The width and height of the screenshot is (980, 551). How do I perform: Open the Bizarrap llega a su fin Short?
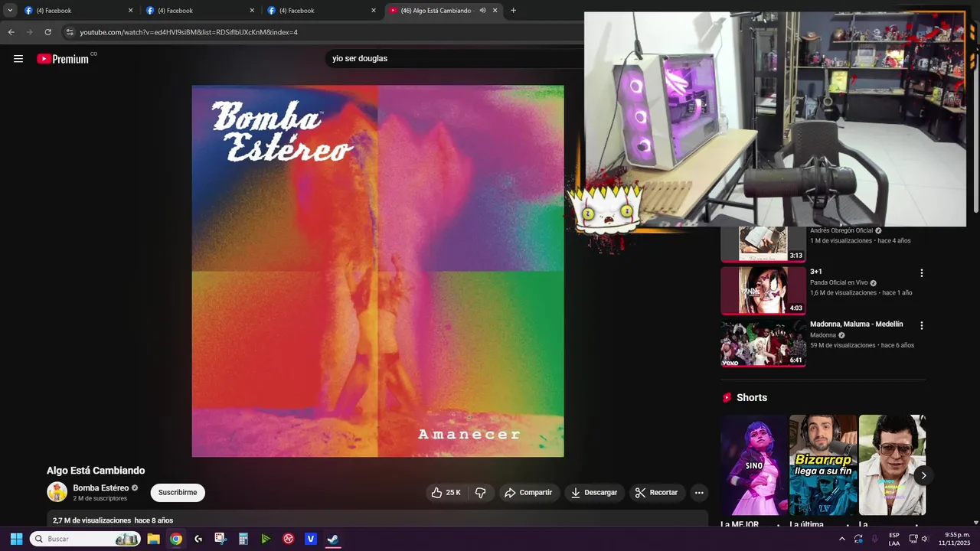823,465
